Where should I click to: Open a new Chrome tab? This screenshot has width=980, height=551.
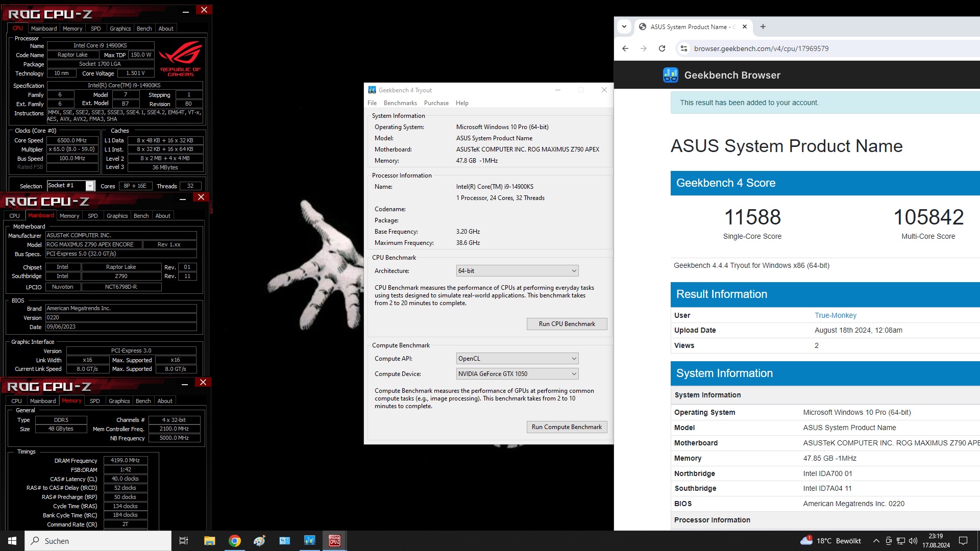point(763,27)
